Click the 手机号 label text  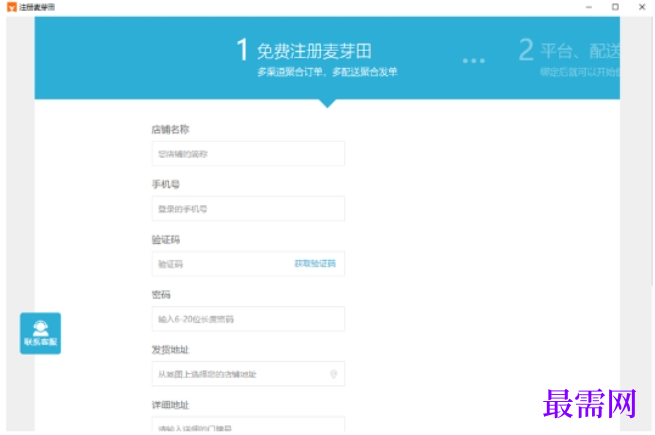pos(166,184)
